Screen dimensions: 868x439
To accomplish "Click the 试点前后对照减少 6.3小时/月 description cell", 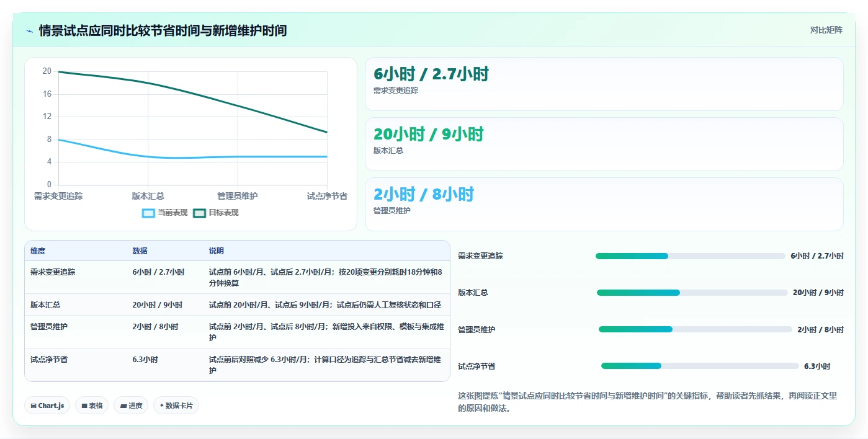I will 325,365.
